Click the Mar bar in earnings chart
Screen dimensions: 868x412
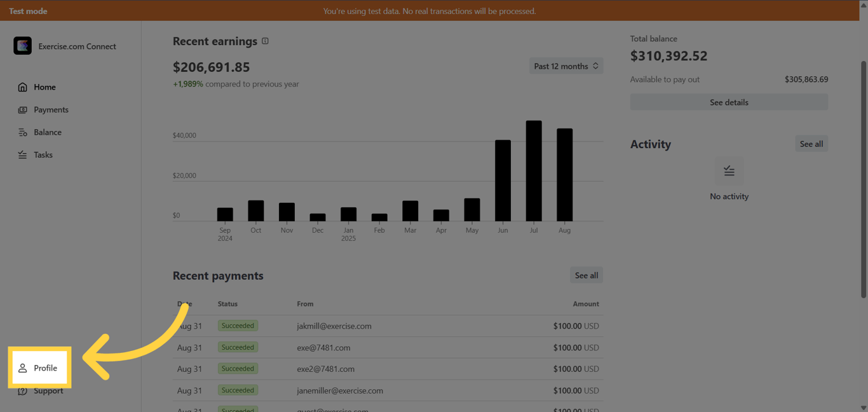410,211
